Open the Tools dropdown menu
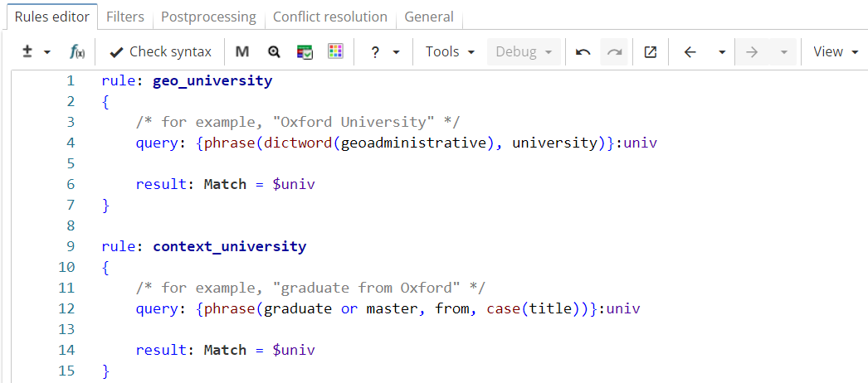The image size is (868, 383). pos(450,52)
